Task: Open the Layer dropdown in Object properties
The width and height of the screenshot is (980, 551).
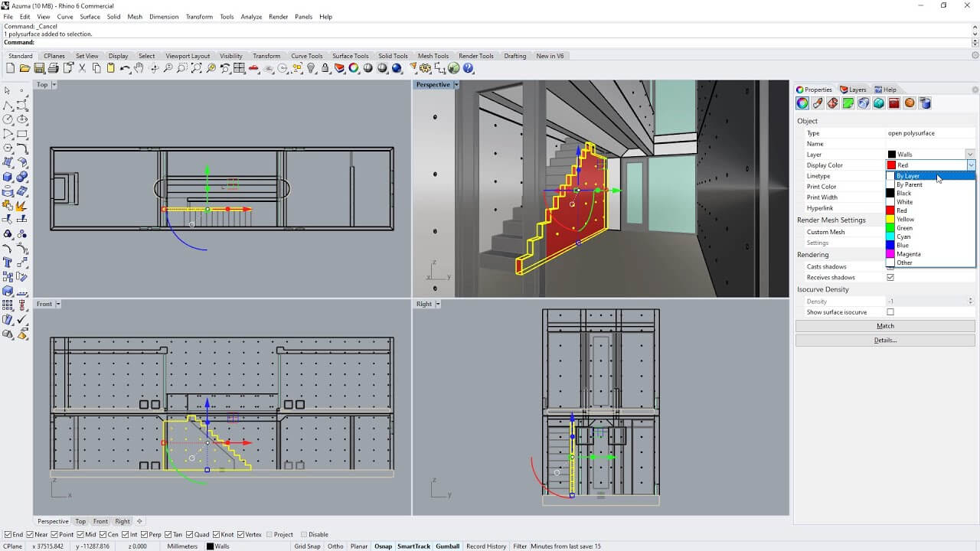Action: pyautogui.click(x=970, y=154)
